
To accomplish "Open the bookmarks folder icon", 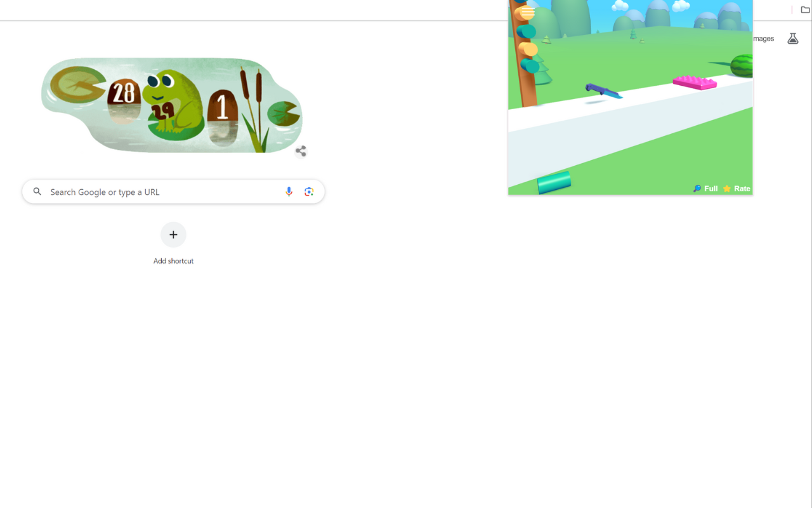I will click(805, 10).
